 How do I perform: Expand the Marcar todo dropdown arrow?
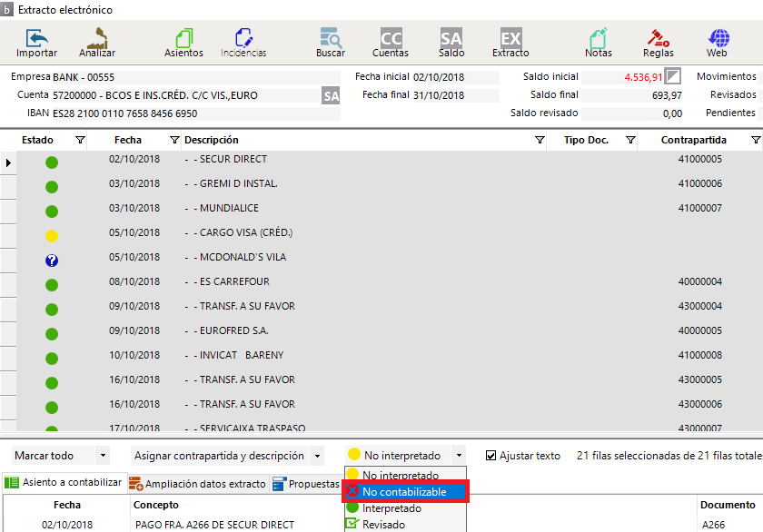click(103, 456)
